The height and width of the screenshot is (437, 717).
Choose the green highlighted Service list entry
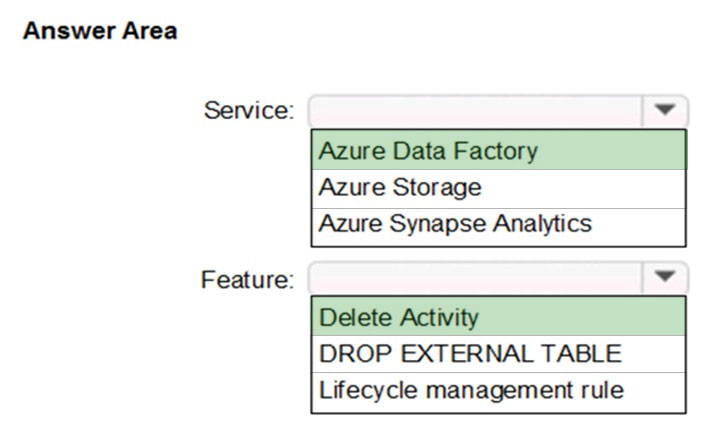[x=498, y=150]
